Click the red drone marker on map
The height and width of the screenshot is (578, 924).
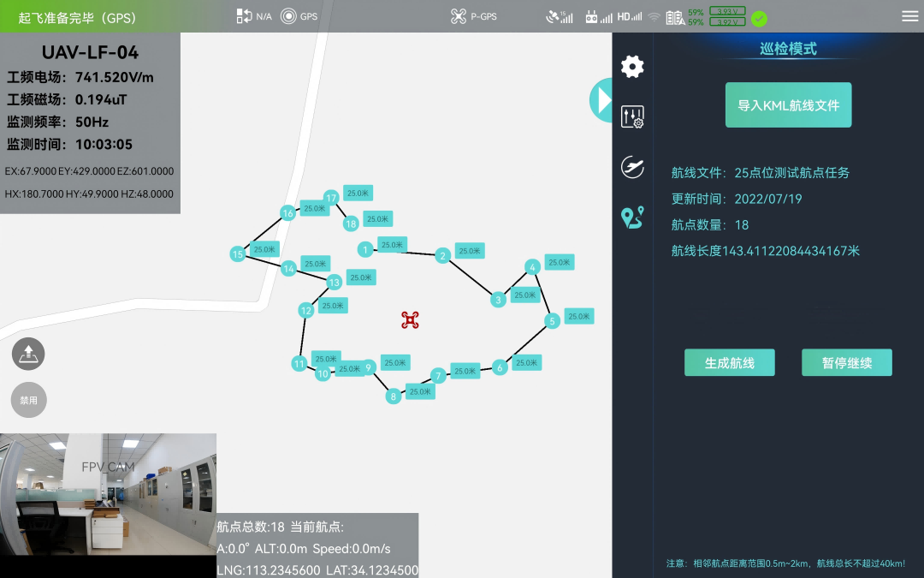[x=410, y=319]
